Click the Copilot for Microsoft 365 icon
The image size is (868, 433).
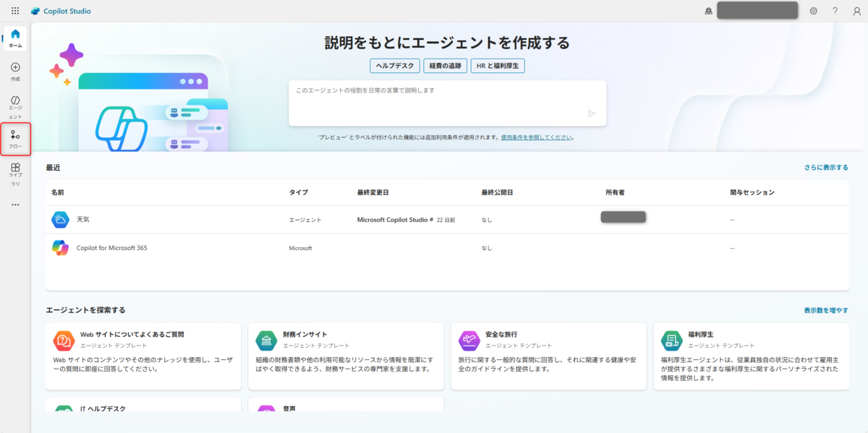tap(60, 248)
